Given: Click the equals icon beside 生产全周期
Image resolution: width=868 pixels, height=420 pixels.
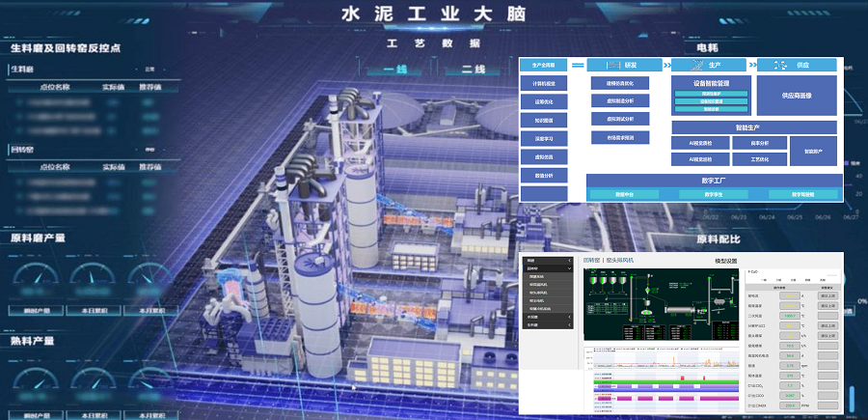Looking at the screenshot, I should pos(578,65).
